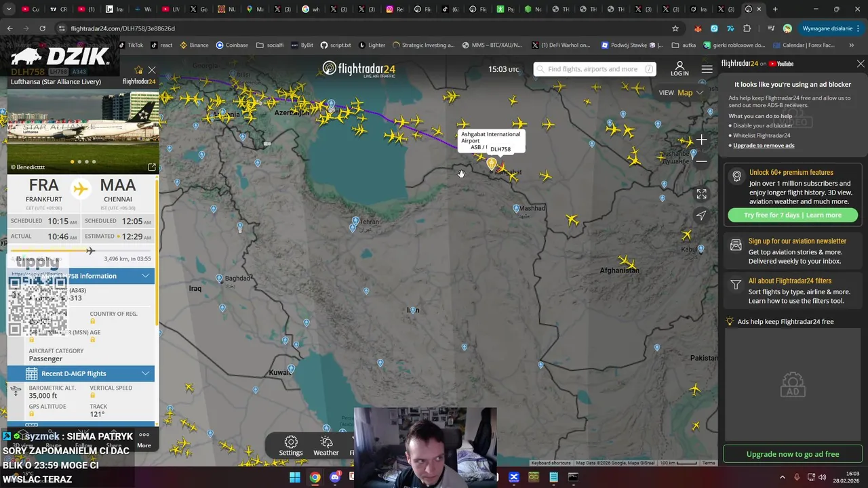
Task: Open the calendar icon in Recent flights header
Action: click(31, 373)
